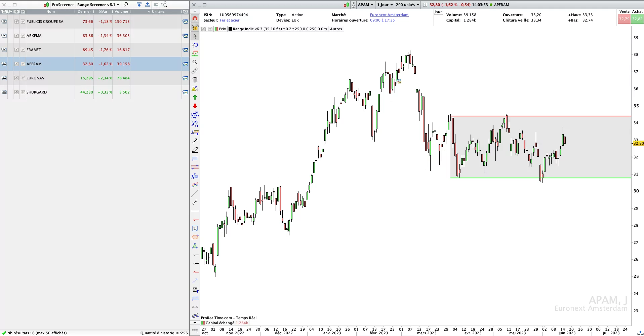644x336 pixels.
Task: Expand more drawing tools with ellipsis
Action: [195, 330]
